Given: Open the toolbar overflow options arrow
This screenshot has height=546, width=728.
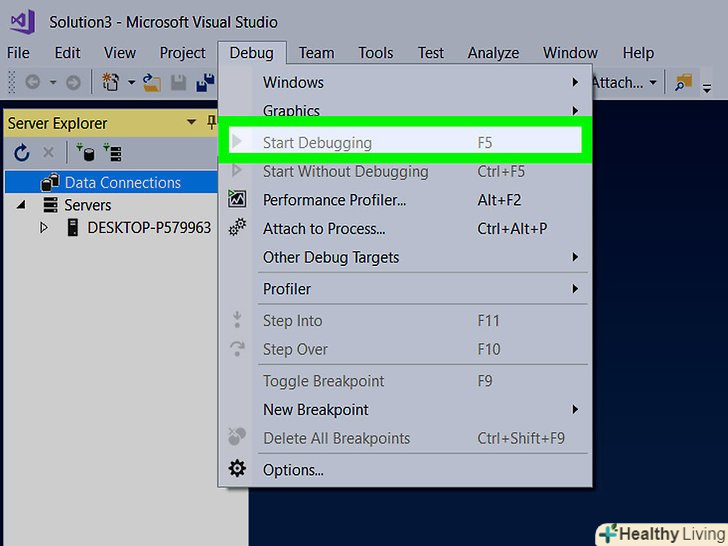Looking at the screenshot, I should [x=707, y=87].
